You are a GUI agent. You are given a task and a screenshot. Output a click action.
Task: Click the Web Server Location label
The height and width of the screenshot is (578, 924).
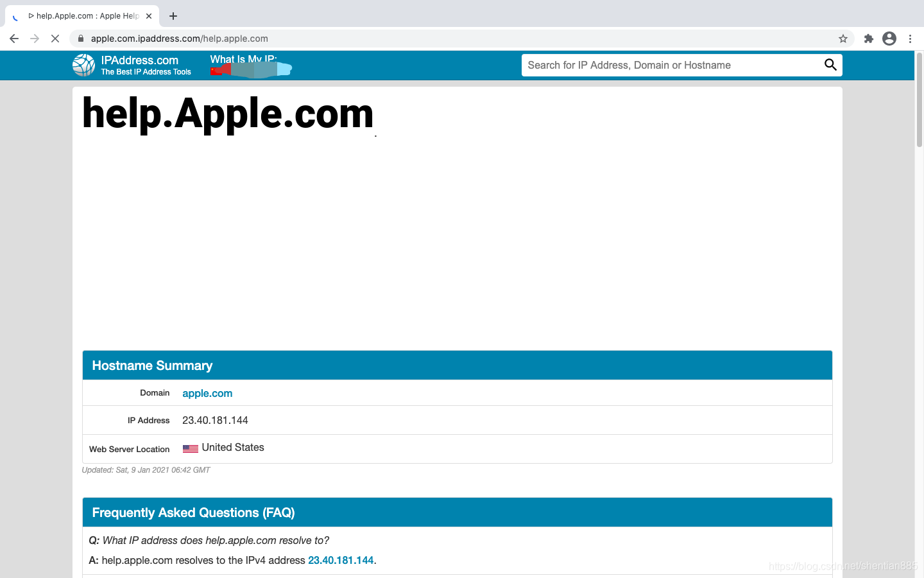click(x=129, y=449)
